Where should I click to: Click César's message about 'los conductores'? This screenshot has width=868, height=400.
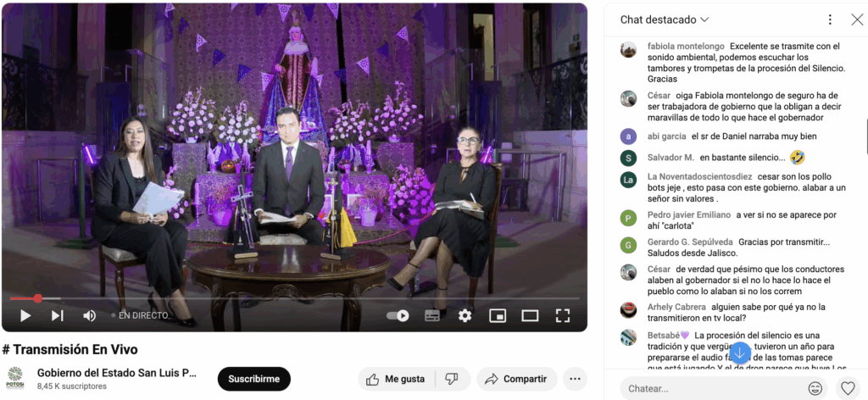tap(746, 280)
